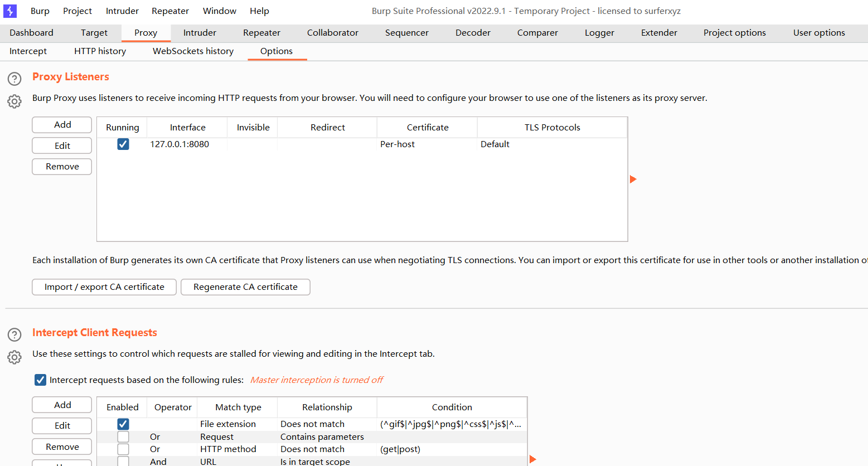Toggle Running checkbox for listener 127.0.0.1:8080
Viewport: 868px width, 466px height.
[123, 144]
